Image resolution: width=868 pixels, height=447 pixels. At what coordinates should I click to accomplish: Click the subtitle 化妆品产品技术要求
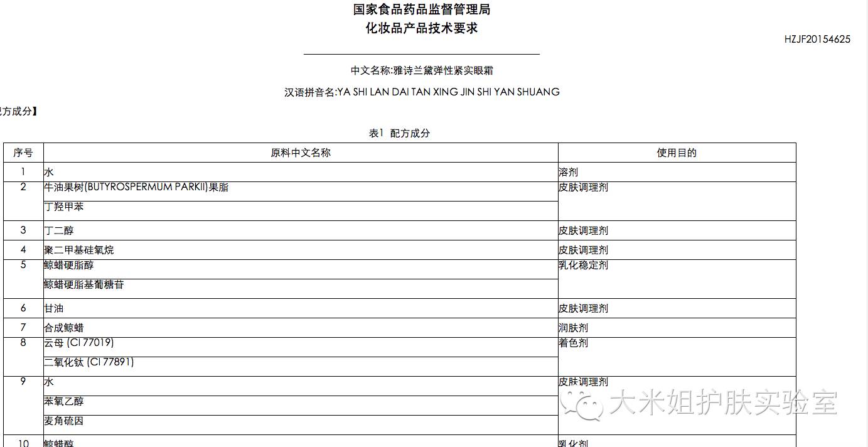(x=421, y=28)
